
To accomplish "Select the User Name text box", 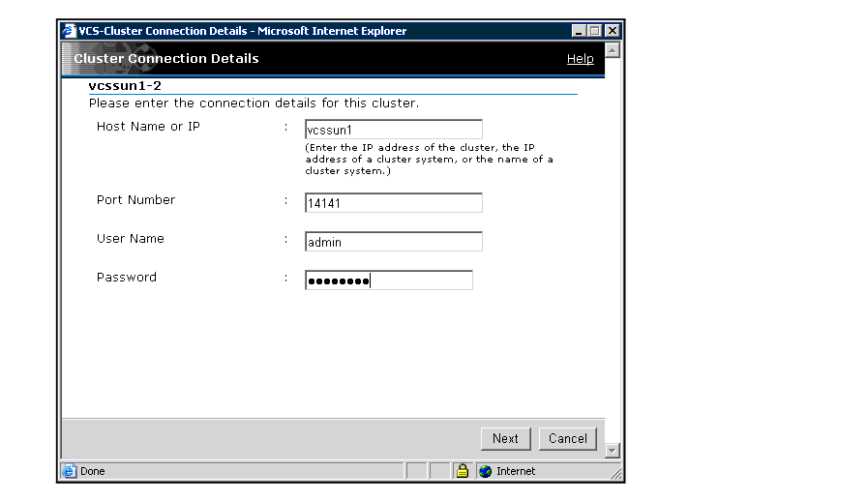I will click(393, 242).
